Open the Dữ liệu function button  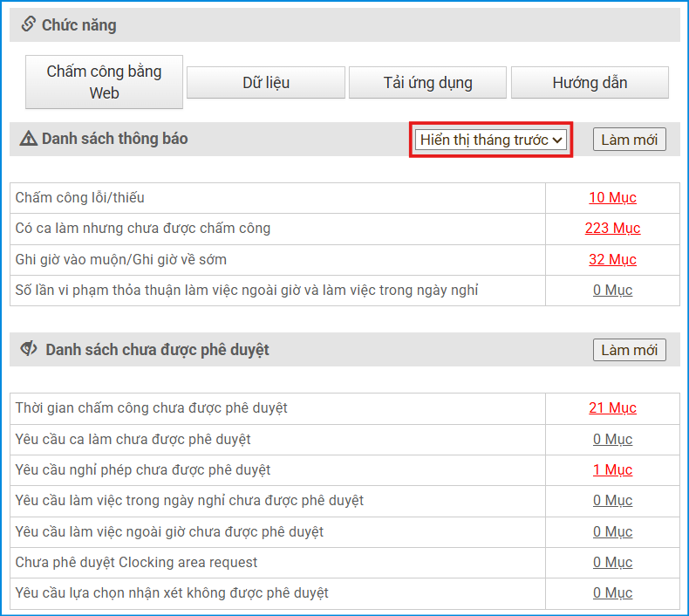click(x=266, y=83)
